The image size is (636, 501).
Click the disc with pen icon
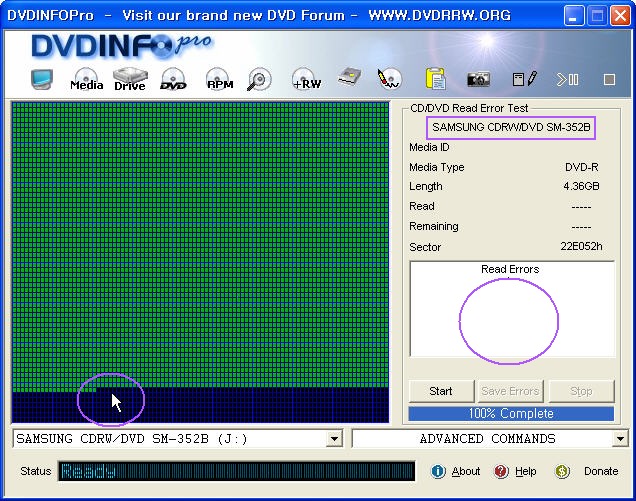tap(389, 79)
